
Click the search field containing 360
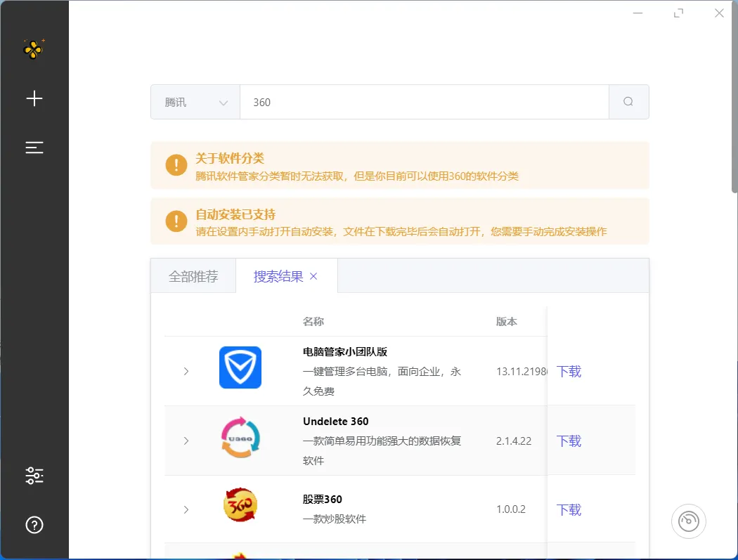425,102
